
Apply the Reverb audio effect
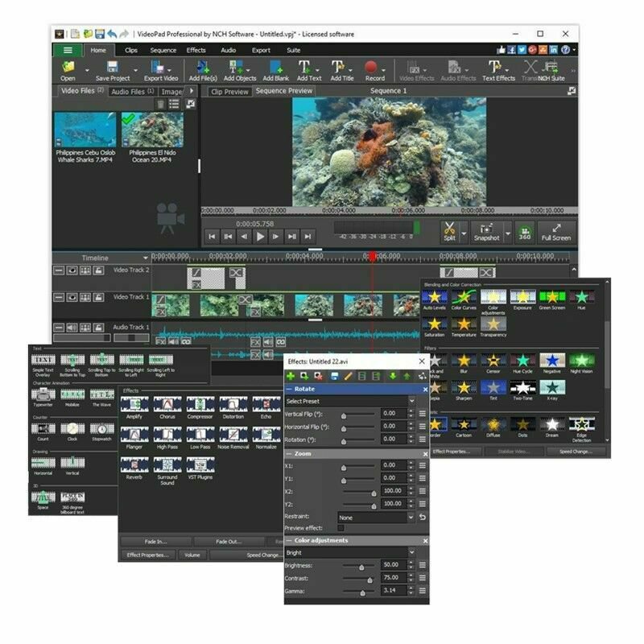click(134, 469)
